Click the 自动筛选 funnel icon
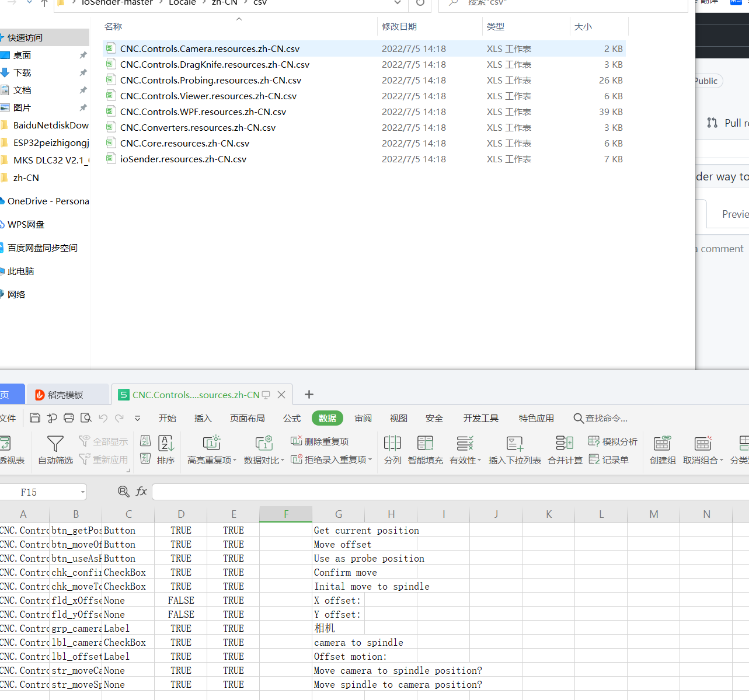 pyautogui.click(x=55, y=444)
